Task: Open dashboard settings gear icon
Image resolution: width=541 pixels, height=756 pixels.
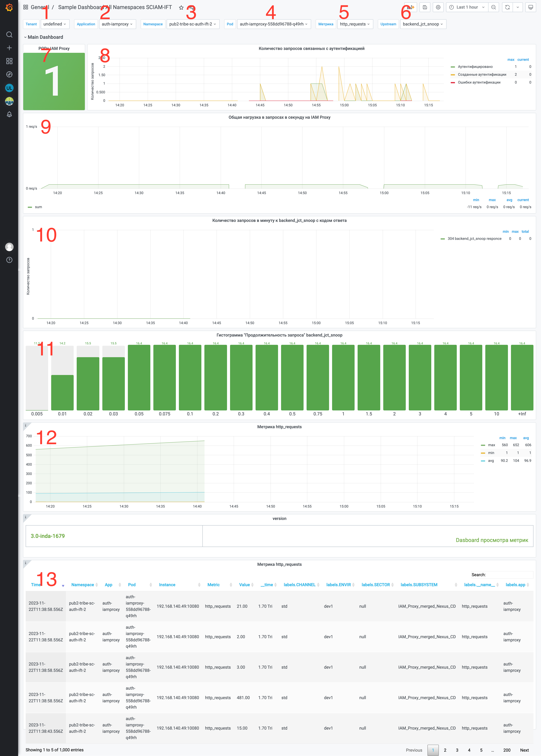Action: click(438, 7)
